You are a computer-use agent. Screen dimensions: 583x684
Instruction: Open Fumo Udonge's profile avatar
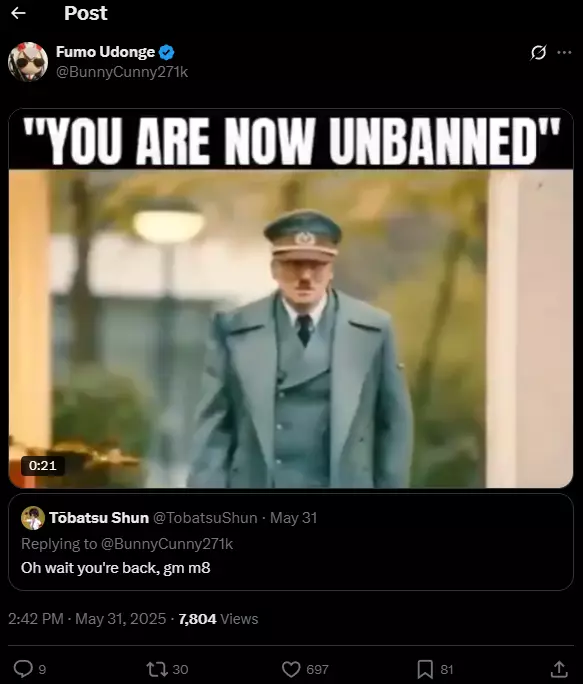(28, 62)
